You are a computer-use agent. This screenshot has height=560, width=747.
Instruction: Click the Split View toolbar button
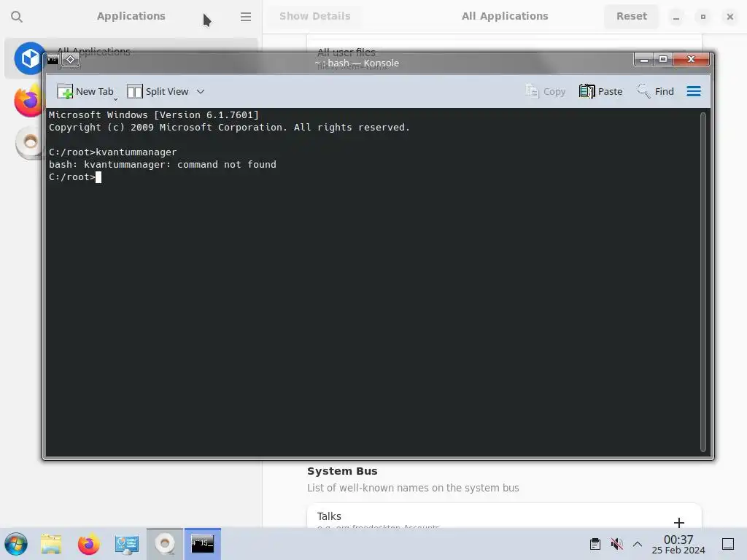[x=158, y=91]
